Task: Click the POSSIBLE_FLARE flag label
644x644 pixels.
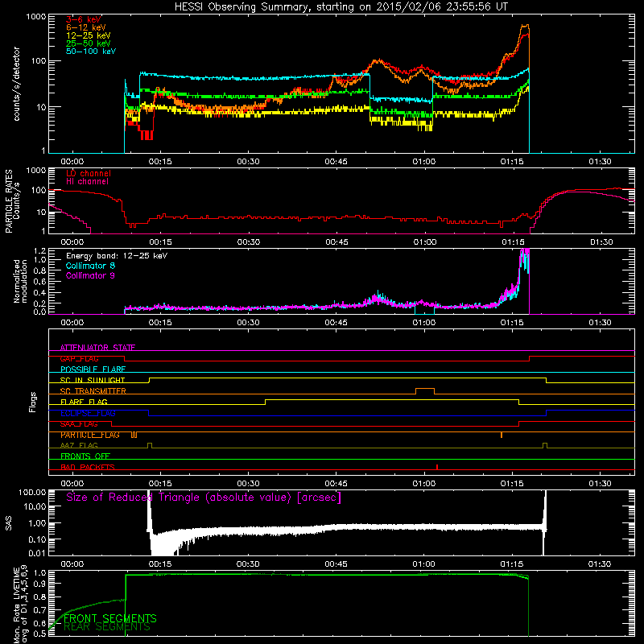Action: click(93, 369)
